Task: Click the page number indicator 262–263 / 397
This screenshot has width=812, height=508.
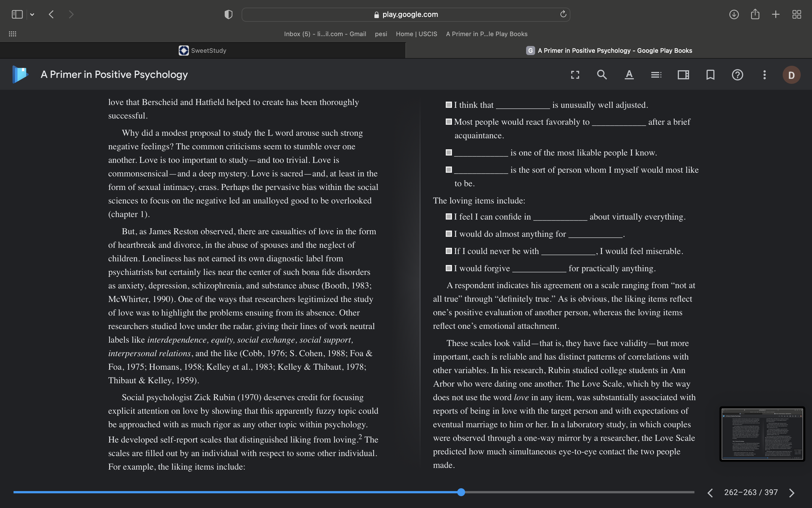Action: (751, 492)
